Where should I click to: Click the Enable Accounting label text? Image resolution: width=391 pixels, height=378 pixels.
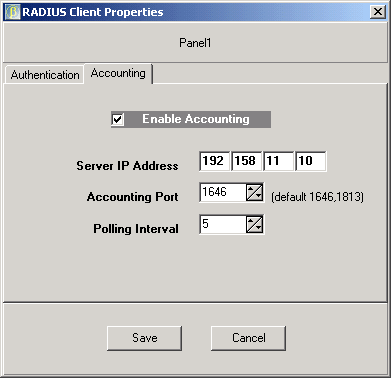tap(196, 119)
